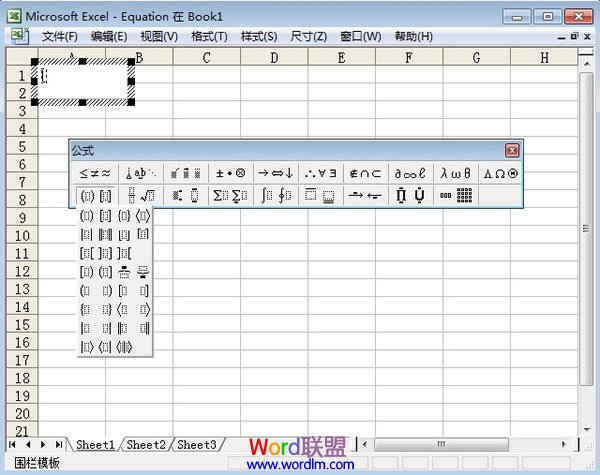Insert the right-only curly brace template
This screenshot has height=475, width=600.
pyautogui.click(x=105, y=309)
